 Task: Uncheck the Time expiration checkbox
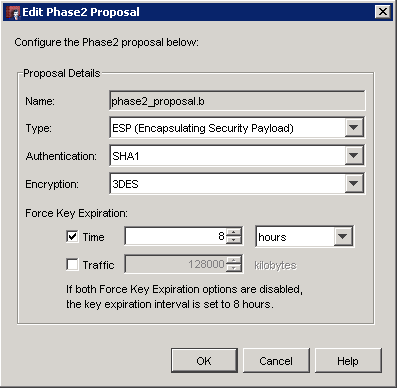pyautogui.click(x=72, y=237)
